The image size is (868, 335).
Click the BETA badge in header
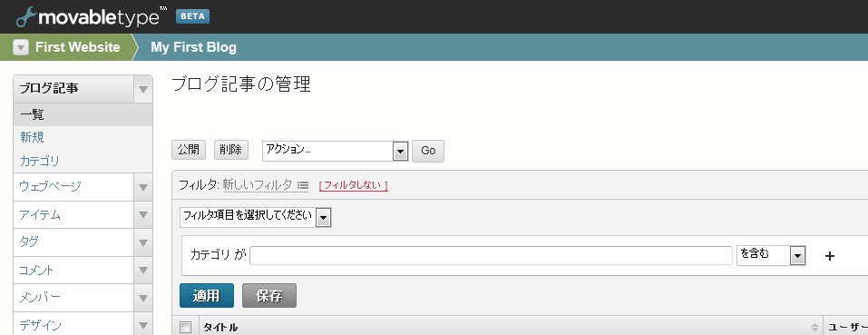pos(192,16)
